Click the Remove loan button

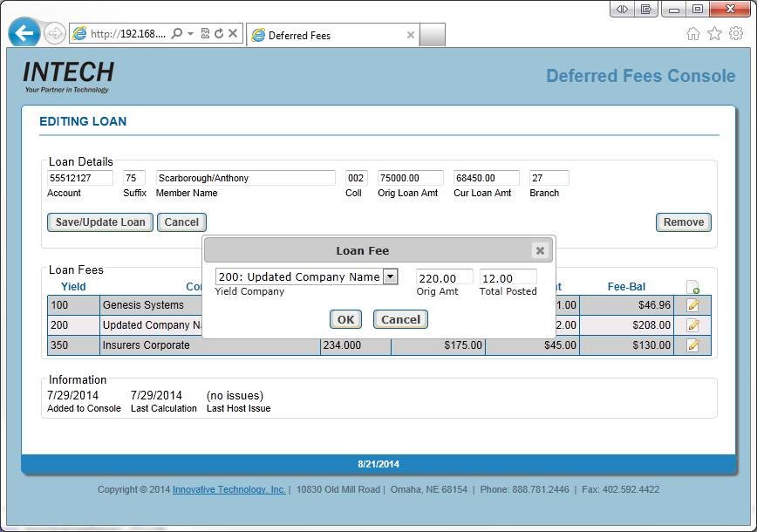click(x=683, y=222)
